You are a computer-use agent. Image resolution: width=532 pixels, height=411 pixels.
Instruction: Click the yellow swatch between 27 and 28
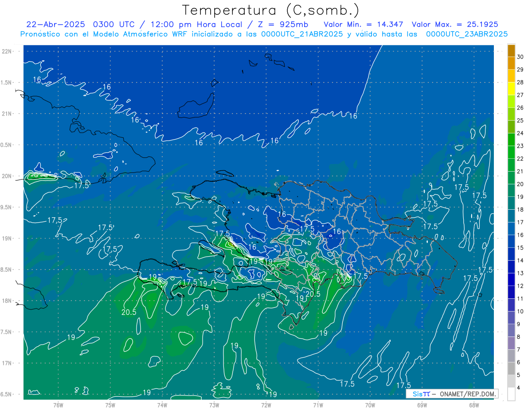pyautogui.click(x=511, y=89)
